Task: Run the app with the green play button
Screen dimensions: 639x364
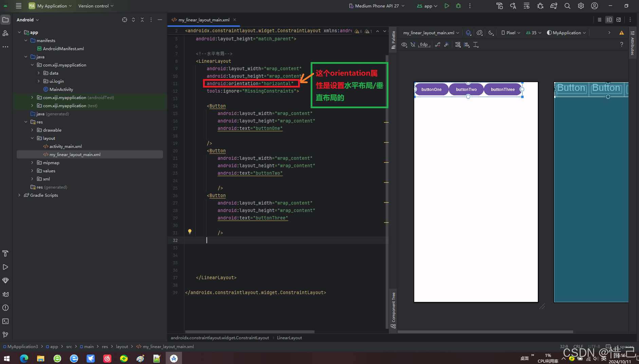Action: pyautogui.click(x=447, y=6)
